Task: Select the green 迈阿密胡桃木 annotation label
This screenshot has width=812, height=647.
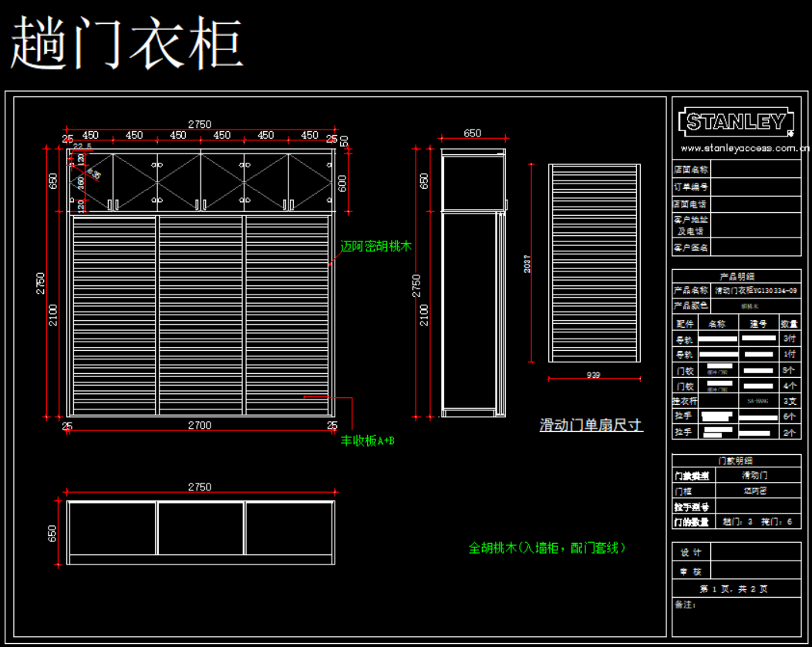Action: 376,246
